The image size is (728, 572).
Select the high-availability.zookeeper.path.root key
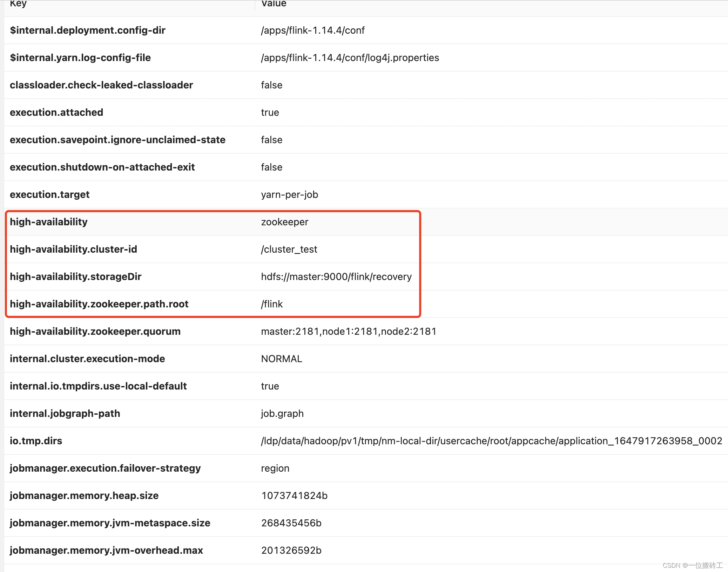pos(99,304)
